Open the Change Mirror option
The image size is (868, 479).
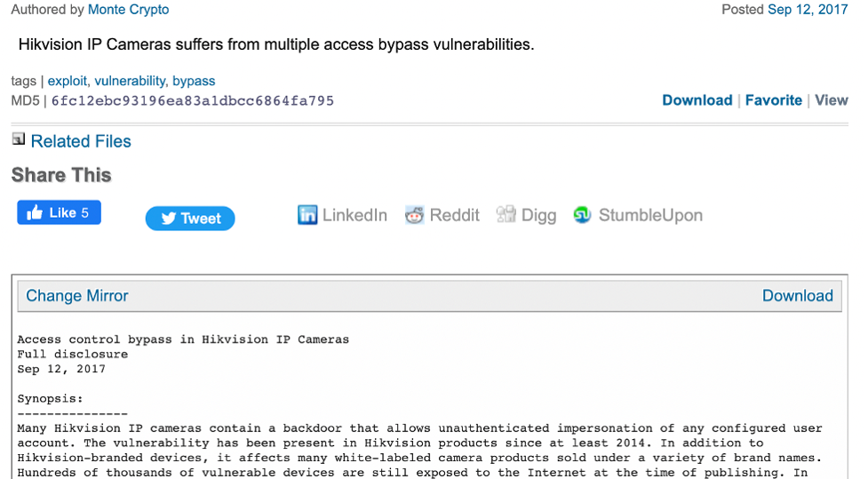(x=77, y=296)
